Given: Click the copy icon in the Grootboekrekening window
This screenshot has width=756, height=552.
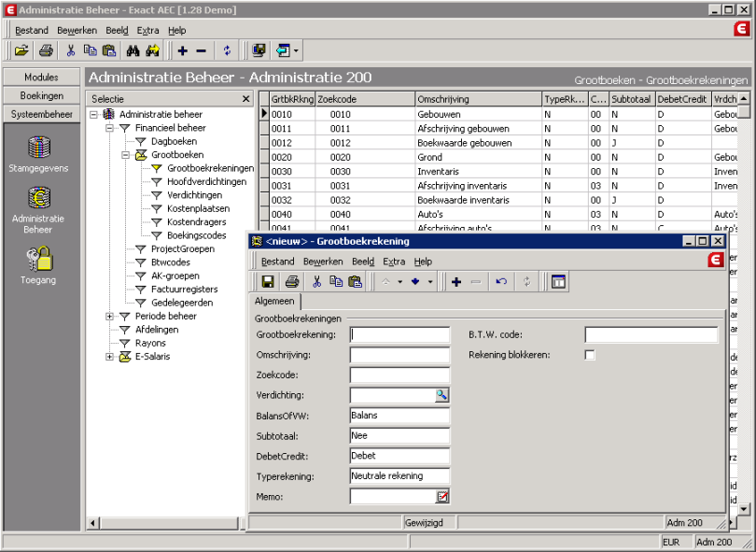Looking at the screenshot, I should point(336,282).
